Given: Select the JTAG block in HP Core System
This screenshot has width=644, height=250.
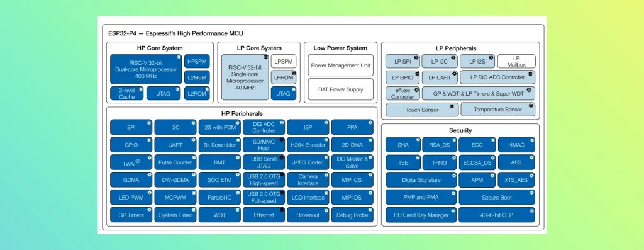Looking at the screenshot, I should click(164, 93).
